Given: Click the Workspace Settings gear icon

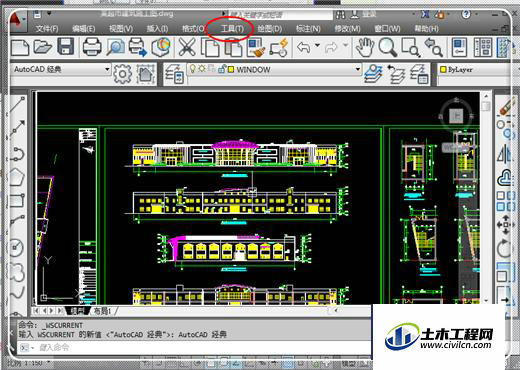Looking at the screenshot, I should (x=122, y=74).
